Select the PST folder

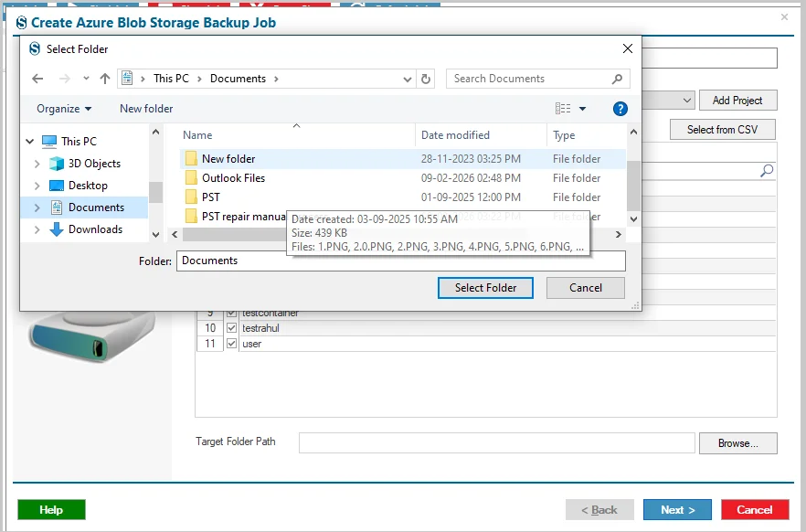pos(211,197)
